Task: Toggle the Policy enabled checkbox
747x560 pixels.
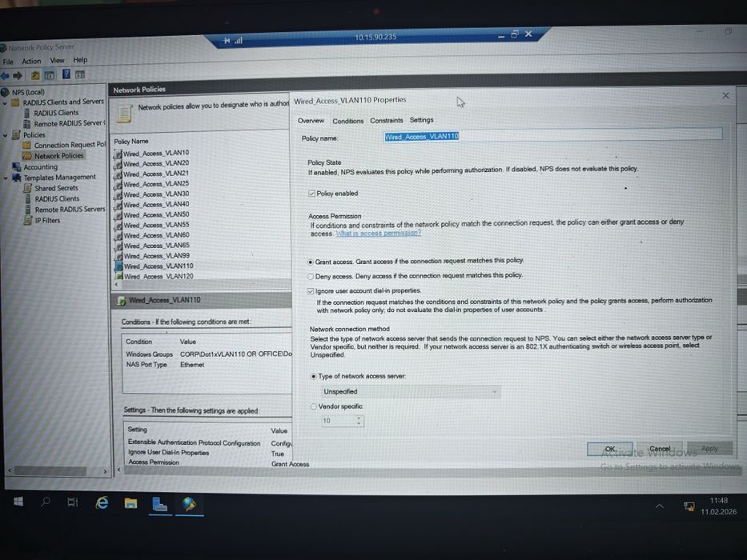Action: pos(311,194)
